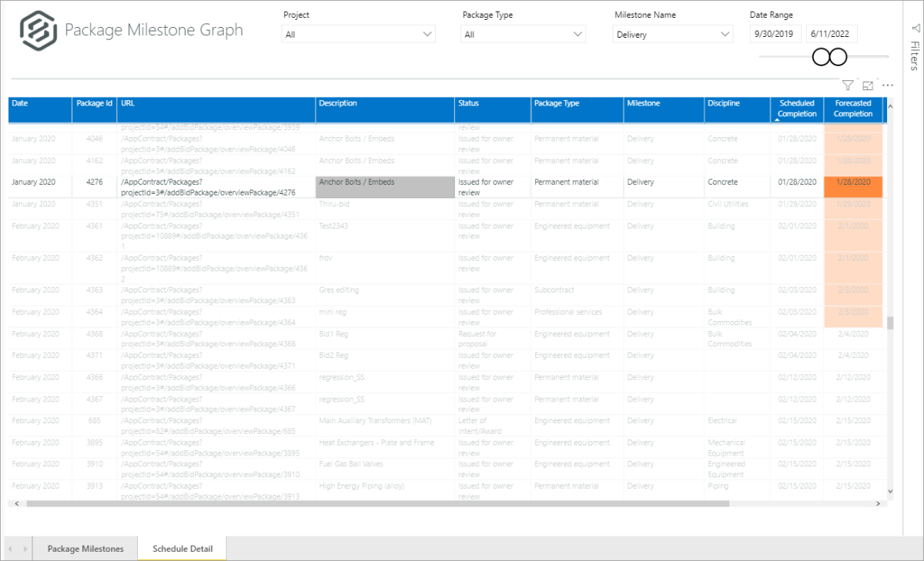
Task: Click the start date field 9/30/2019
Action: 775,35
